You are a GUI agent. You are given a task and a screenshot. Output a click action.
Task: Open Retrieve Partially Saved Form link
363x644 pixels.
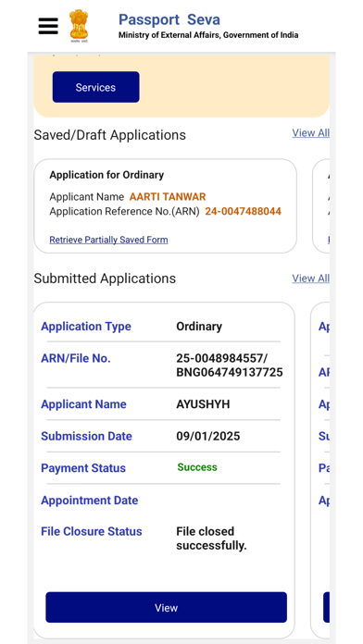[x=108, y=240]
